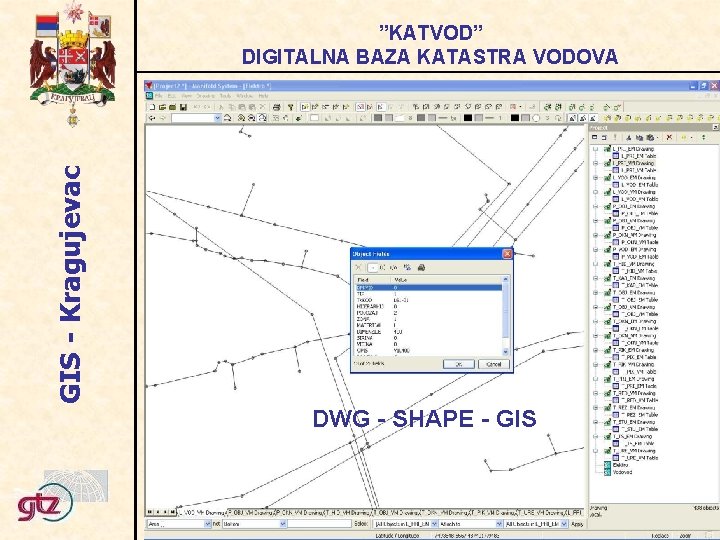Expand the tree node at top of Project pane
This screenshot has height=540, width=720.
596,149
